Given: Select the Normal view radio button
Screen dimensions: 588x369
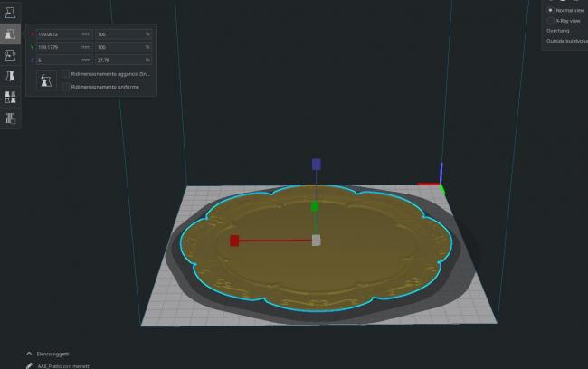Looking at the screenshot, I should (x=550, y=10).
